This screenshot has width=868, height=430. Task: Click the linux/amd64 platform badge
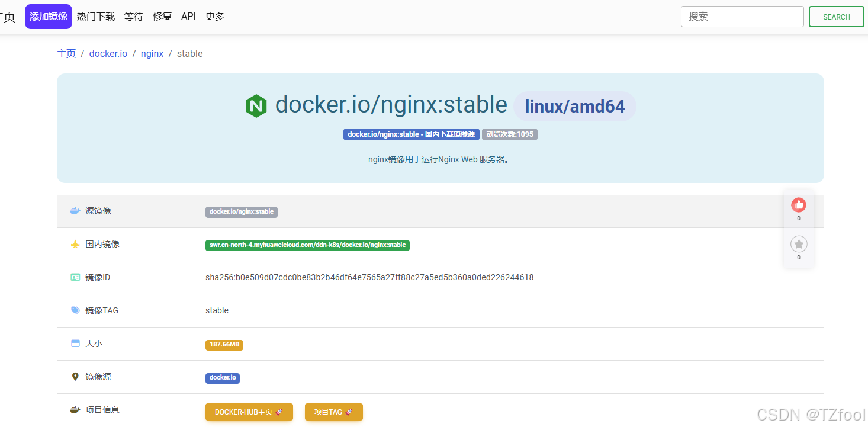[x=575, y=107]
